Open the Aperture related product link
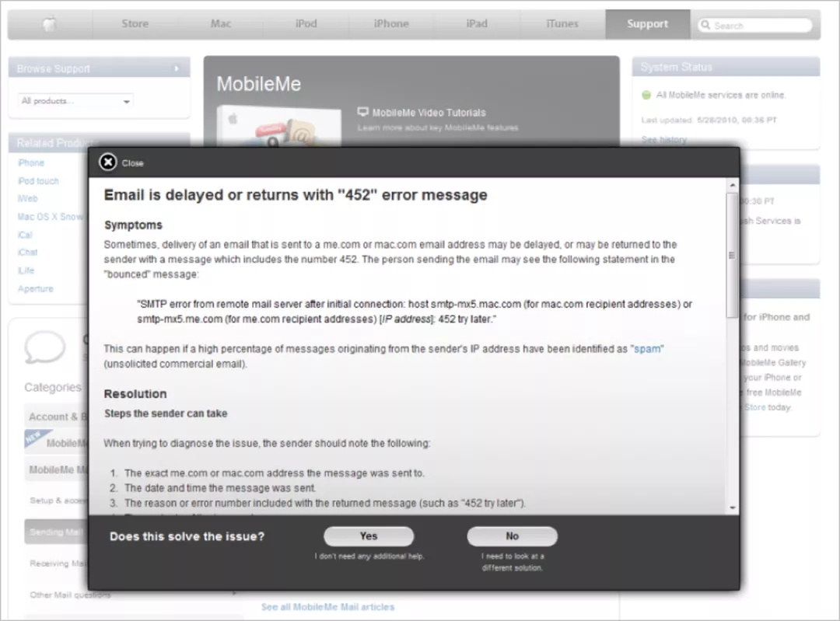The height and width of the screenshot is (621, 840). click(x=35, y=288)
